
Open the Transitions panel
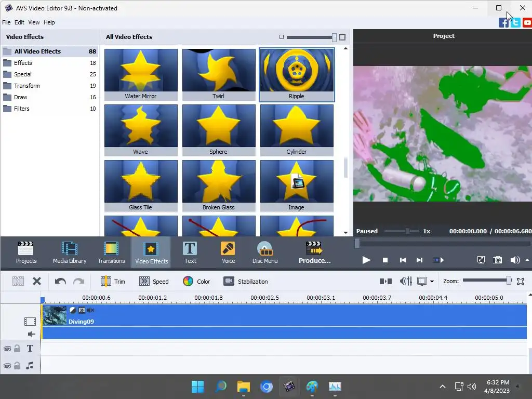[x=111, y=252]
